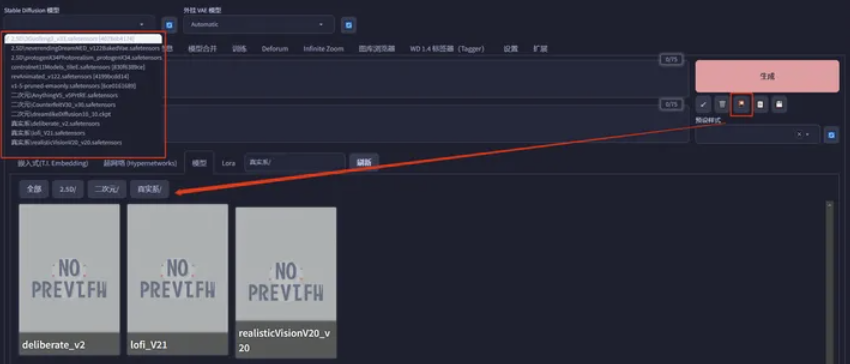Filter models by 二次元/ folder
Viewport: 850px width, 364px height.
pos(107,189)
